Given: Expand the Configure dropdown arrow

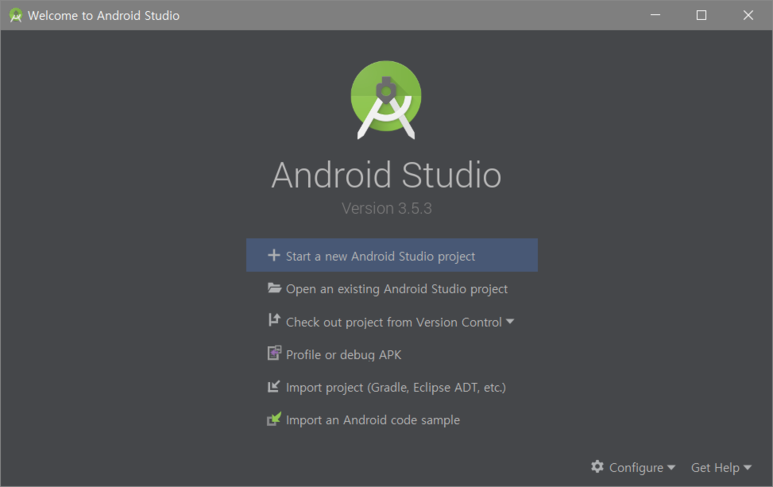Looking at the screenshot, I should (671, 467).
